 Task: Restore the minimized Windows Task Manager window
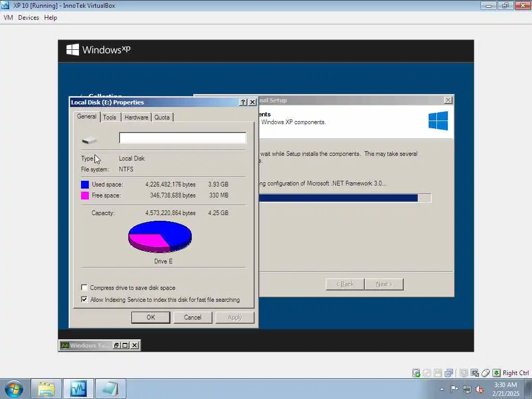pos(116,345)
